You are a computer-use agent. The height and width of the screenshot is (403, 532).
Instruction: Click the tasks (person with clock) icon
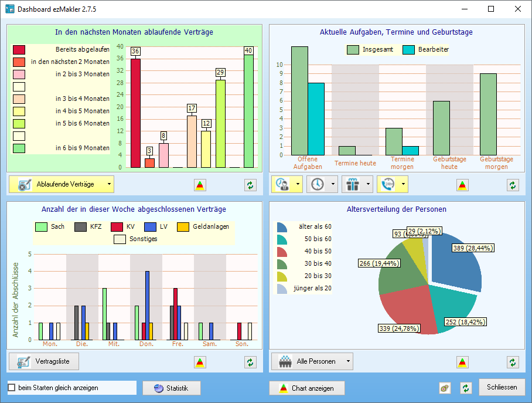click(x=282, y=184)
